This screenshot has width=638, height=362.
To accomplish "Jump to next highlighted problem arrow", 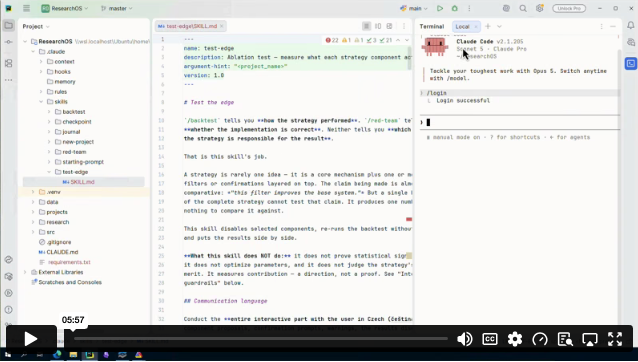I will coord(406,40).
